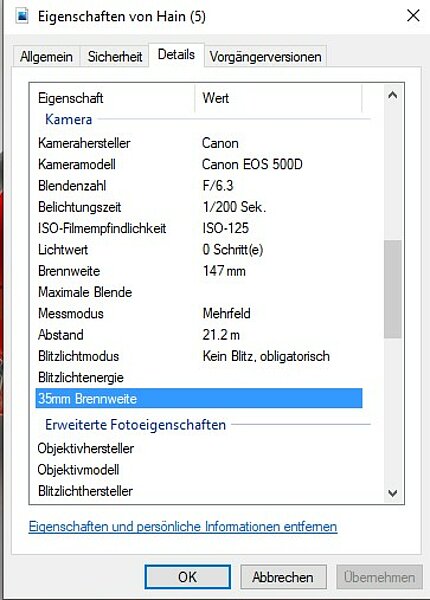
Task: Open the remove properties and personal information link
Action: (x=183, y=527)
